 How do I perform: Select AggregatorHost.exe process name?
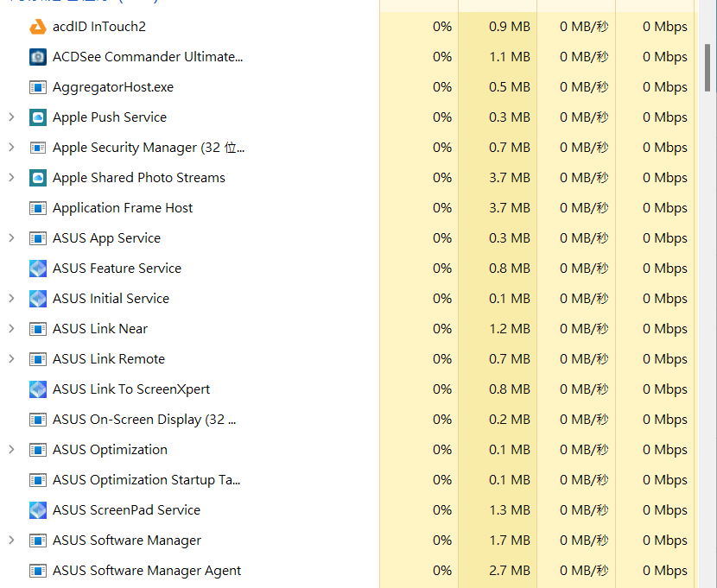click(113, 87)
